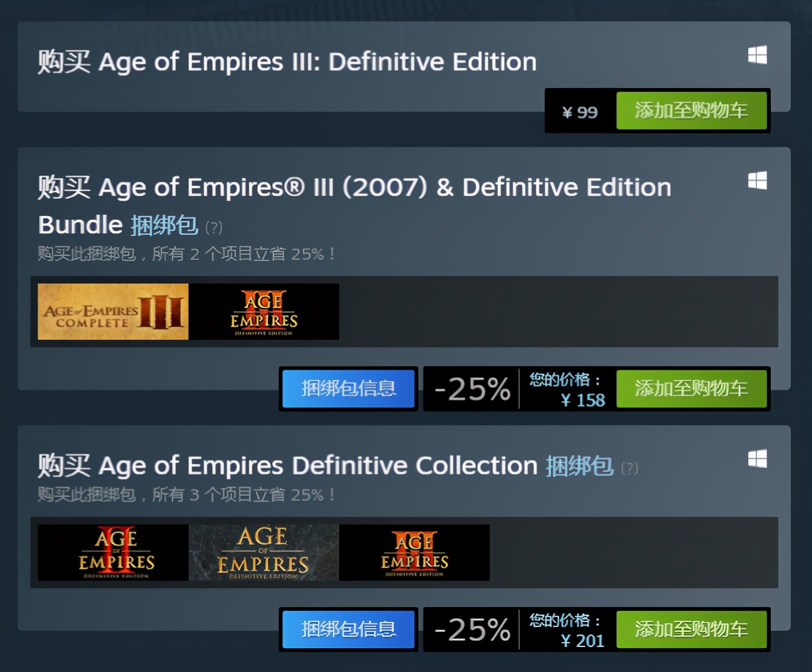Add the ¥201 Definitive Collection to cart
Viewport: 812px width, 672px height.
tap(691, 629)
